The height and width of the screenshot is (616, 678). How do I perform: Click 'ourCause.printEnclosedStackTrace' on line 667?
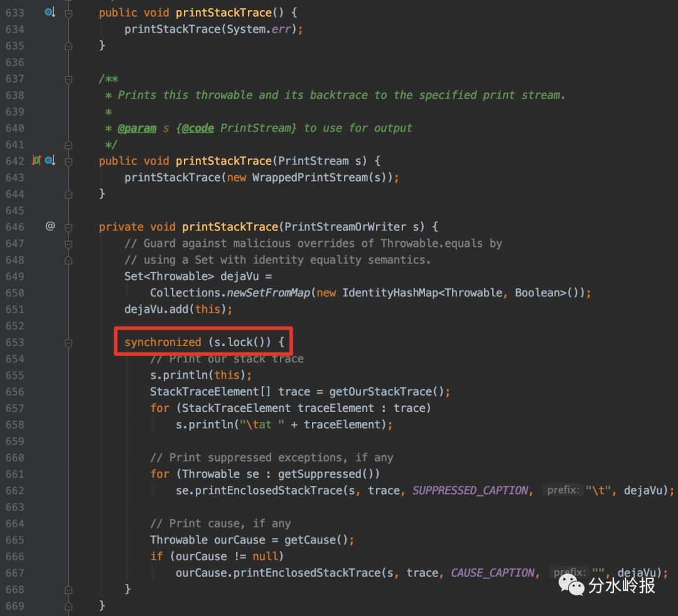pyautogui.click(x=278, y=573)
